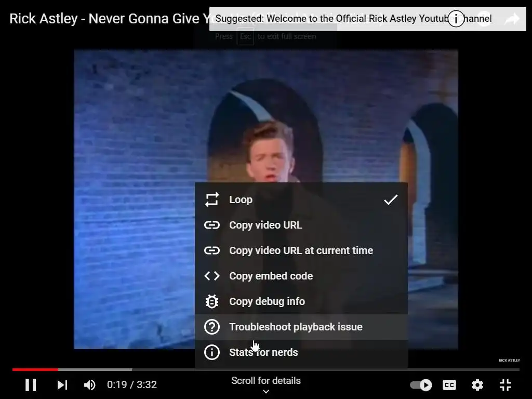Screen dimensions: 532x399
Task: Open Troubleshoot playback issue
Action: [x=301, y=327]
